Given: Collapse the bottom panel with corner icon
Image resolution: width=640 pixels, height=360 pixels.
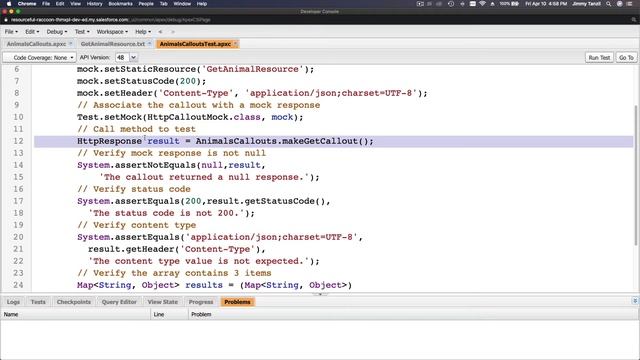Looking at the screenshot, I should (635, 301).
